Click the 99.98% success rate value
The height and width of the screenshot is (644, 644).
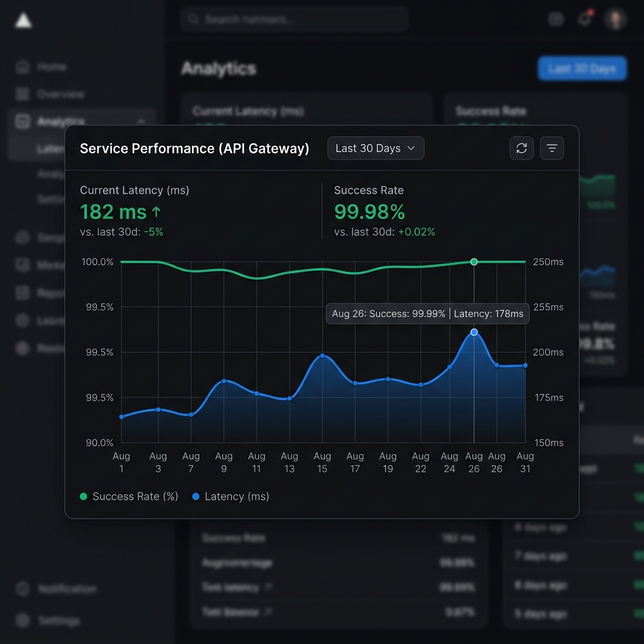pyautogui.click(x=370, y=212)
